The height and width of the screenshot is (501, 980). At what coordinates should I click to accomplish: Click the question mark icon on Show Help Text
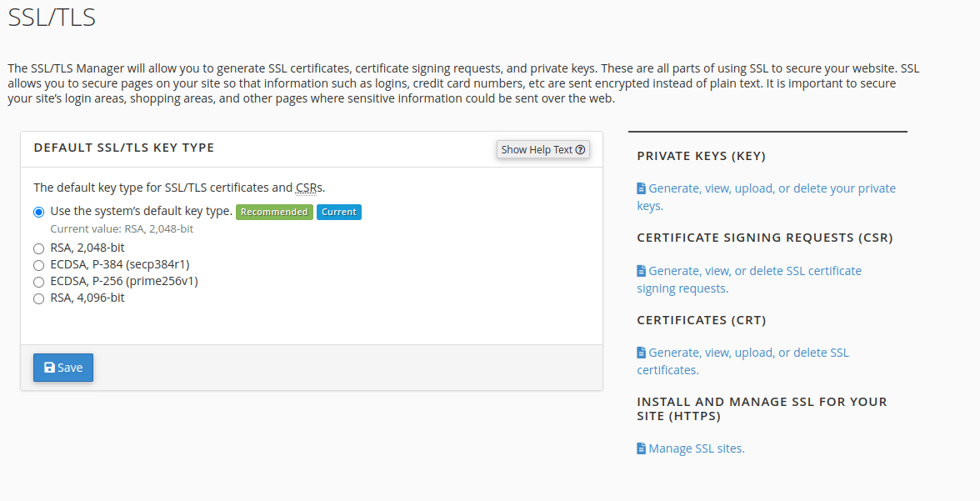click(x=581, y=149)
